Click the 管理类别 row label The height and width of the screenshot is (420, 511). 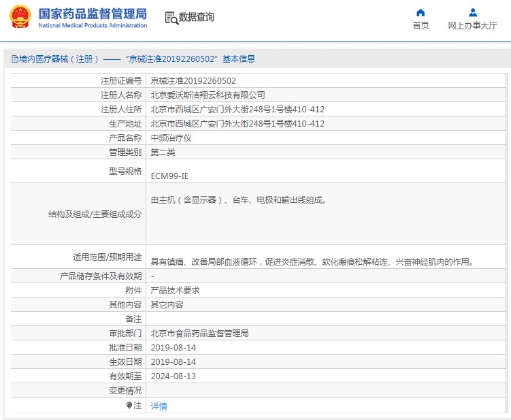click(125, 152)
